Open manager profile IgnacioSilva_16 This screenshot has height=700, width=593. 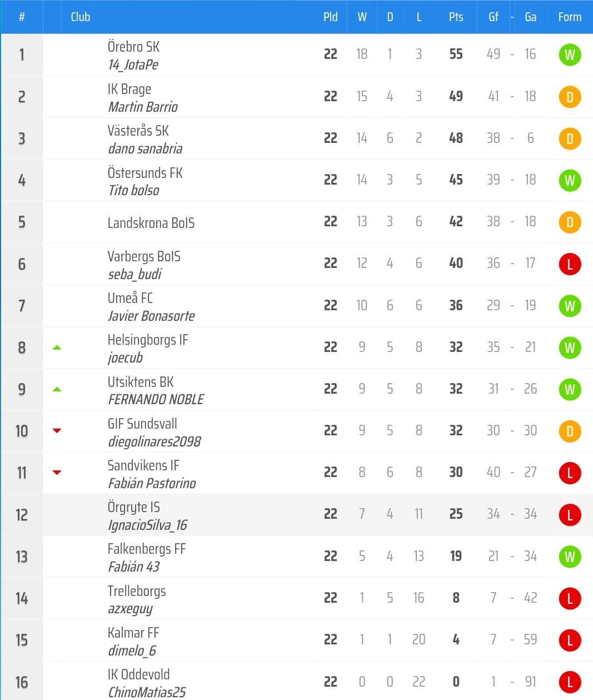147,525
